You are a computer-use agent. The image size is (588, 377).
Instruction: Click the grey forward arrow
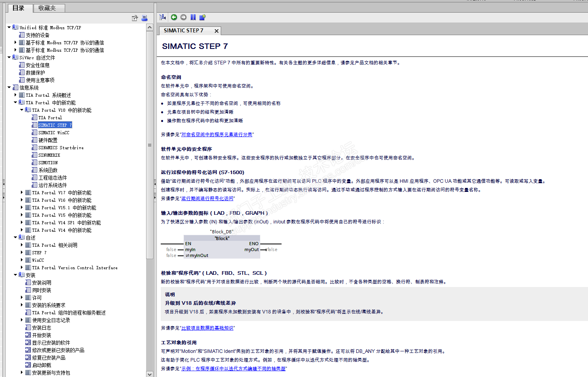tap(183, 17)
